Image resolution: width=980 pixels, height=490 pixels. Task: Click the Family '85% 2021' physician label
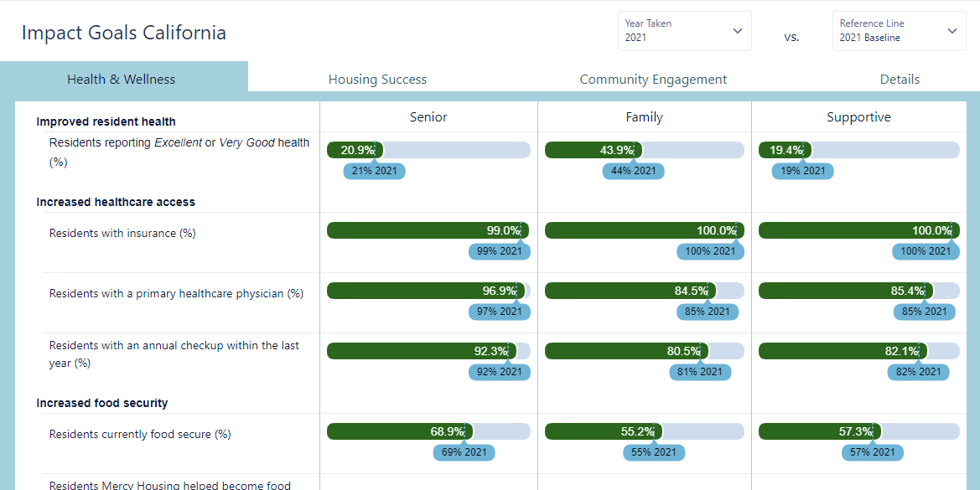click(708, 312)
